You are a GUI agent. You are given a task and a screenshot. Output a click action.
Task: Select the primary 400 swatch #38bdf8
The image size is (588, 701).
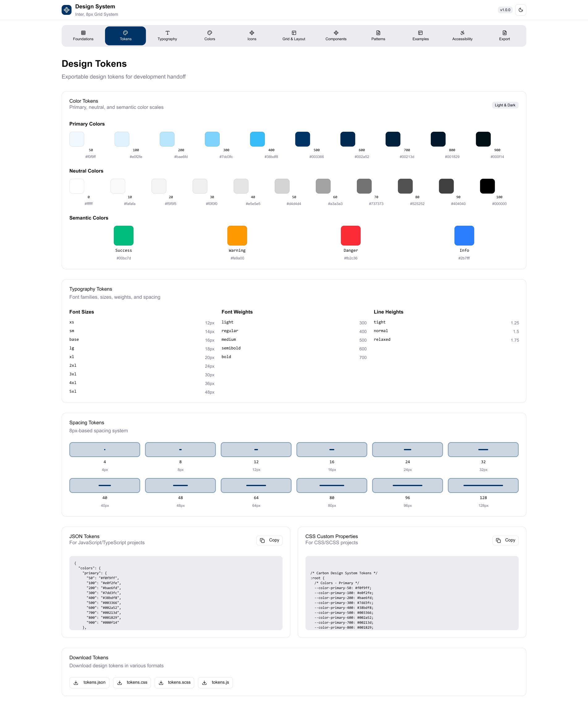tap(257, 139)
